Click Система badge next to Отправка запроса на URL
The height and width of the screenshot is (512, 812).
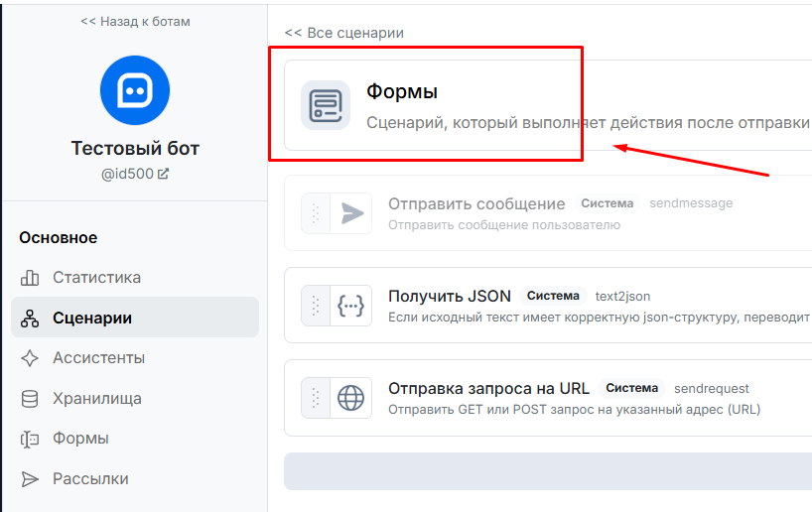[x=631, y=388]
